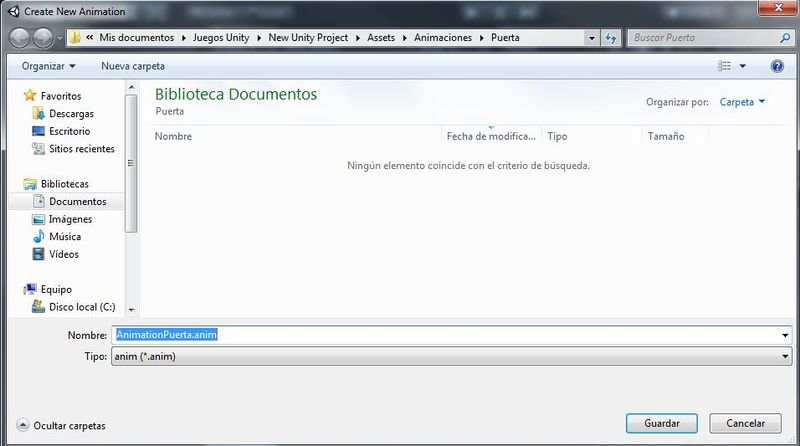Expand the arrow after Assets in breadcrumb
800x446 pixels.
[405, 38]
